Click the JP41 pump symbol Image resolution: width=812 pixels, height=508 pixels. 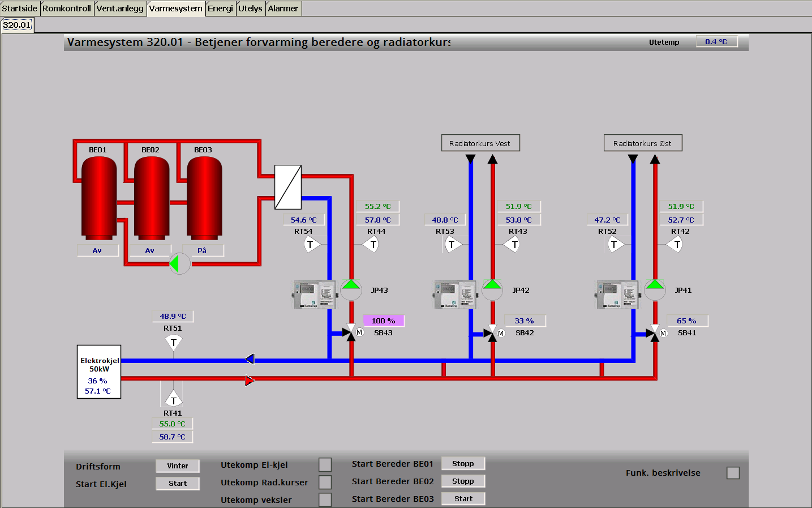point(655,290)
